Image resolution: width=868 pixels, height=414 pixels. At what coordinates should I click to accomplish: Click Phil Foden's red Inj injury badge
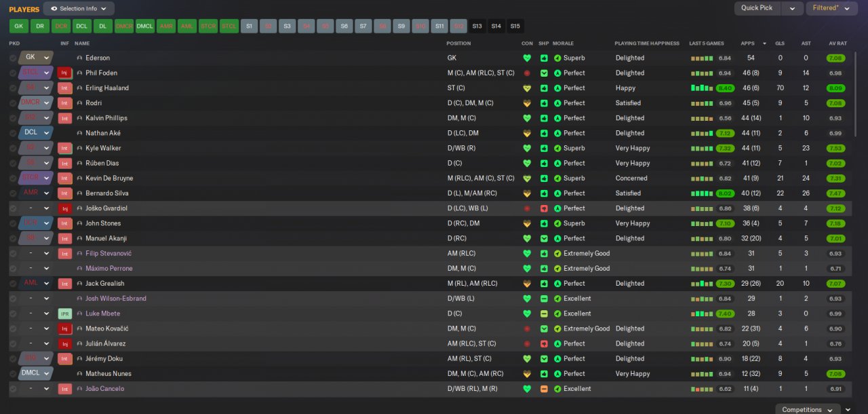click(64, 73)
